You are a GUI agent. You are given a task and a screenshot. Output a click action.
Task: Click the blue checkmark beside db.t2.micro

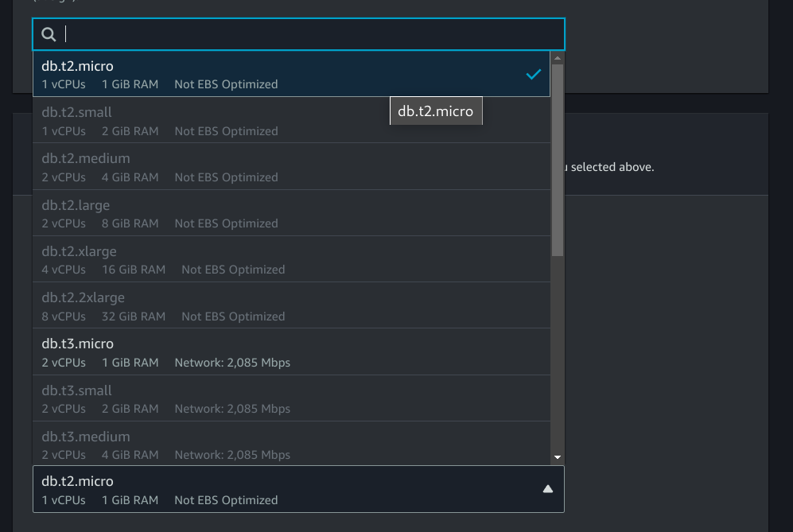pyautogui.click(x=533, y=74)
